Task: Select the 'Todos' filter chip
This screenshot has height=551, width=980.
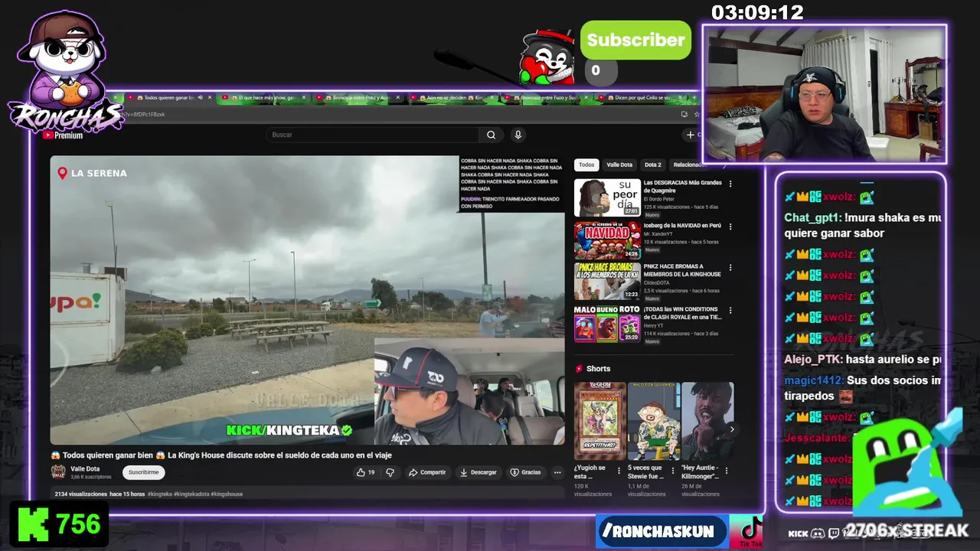Action: point(586,165)
